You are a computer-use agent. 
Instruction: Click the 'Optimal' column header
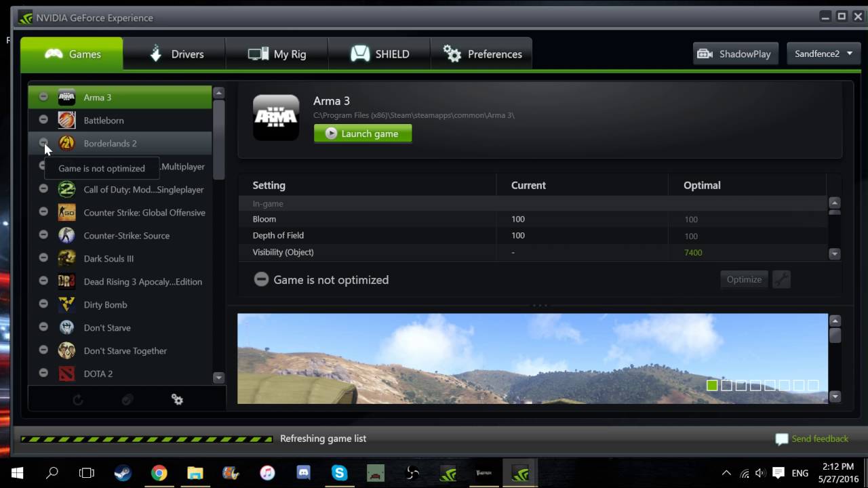(x=702, y=185)
